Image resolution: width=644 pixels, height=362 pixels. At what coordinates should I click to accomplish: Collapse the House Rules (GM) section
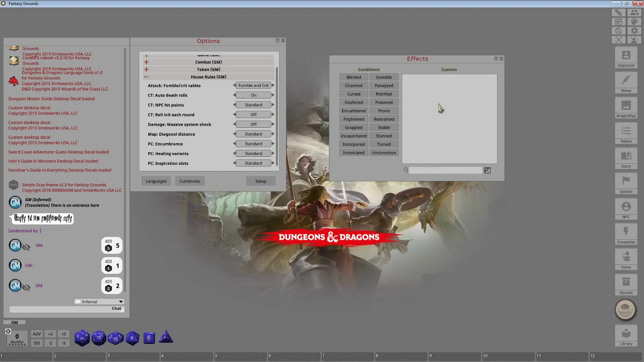tap(146, 77)
